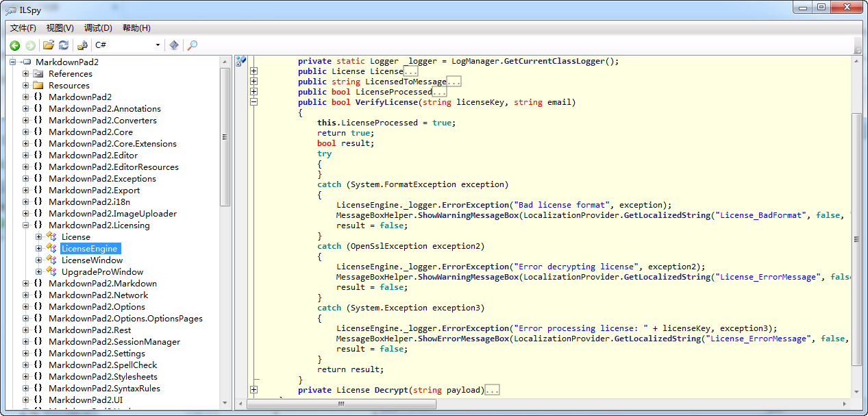Select the MarkdownPad2.Network namespace
The image size is (868, 416).
point(98,295)
